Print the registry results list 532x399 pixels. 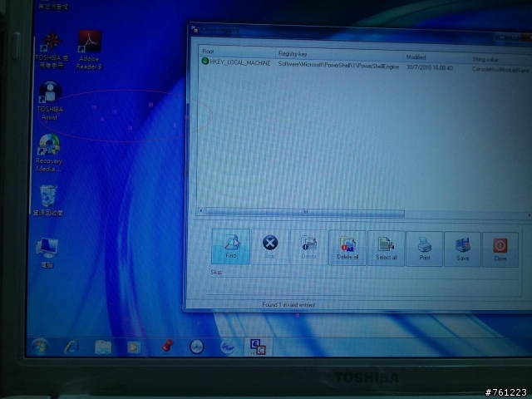(x=425, y=249)
